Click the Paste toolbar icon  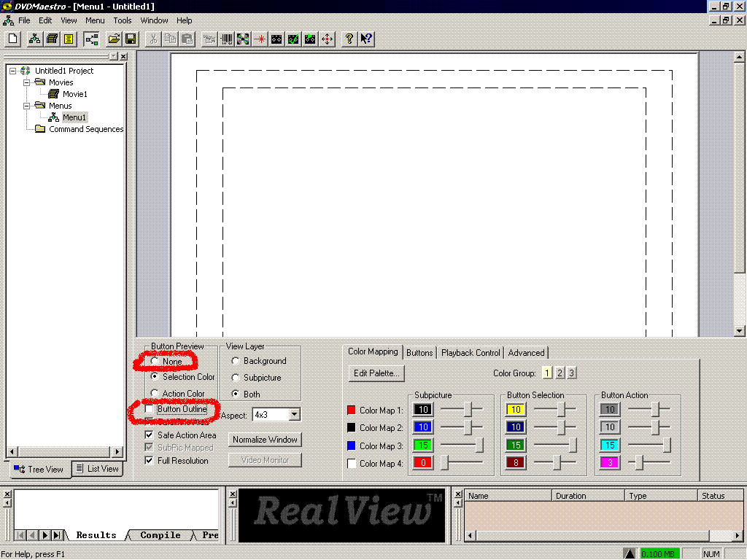click(x=187, y=39)
